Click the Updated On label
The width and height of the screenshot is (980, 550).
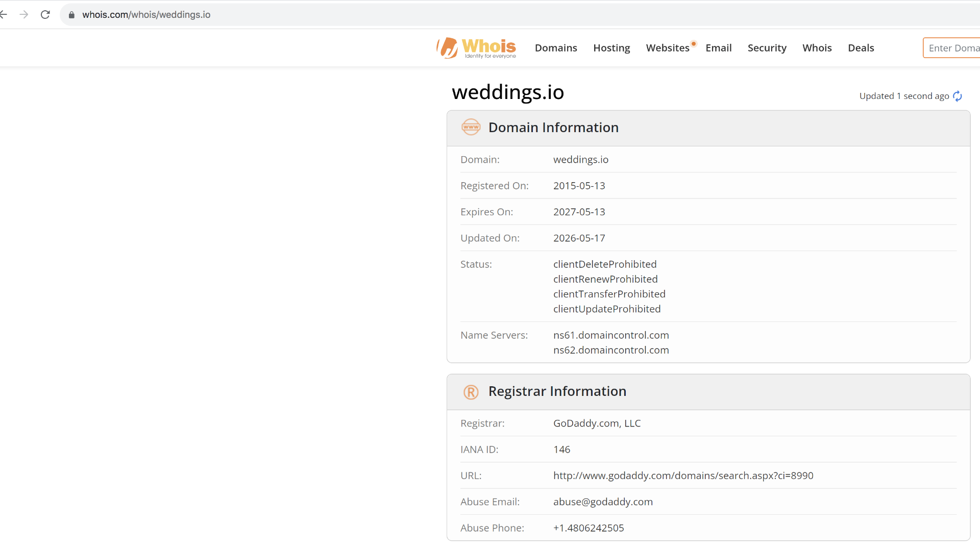click(489, 238)
